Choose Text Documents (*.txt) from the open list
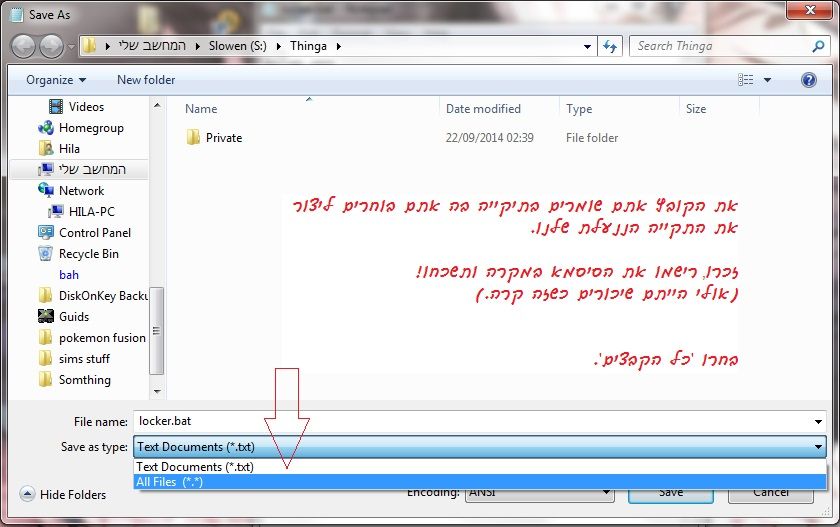840x527 pixels. point(479,466)
